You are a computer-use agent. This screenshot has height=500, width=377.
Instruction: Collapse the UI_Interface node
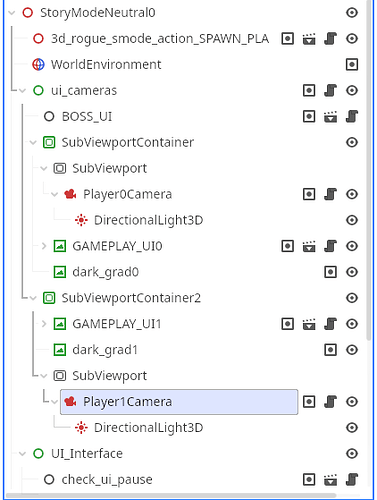23,454
